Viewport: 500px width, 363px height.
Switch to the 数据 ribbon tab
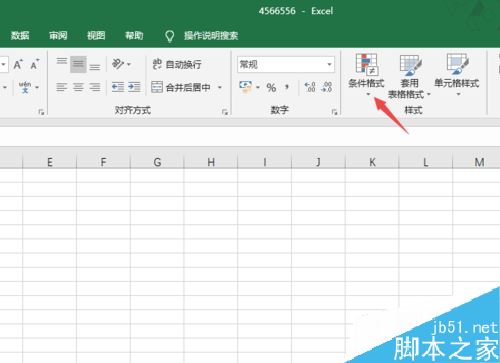coord(20,35)
